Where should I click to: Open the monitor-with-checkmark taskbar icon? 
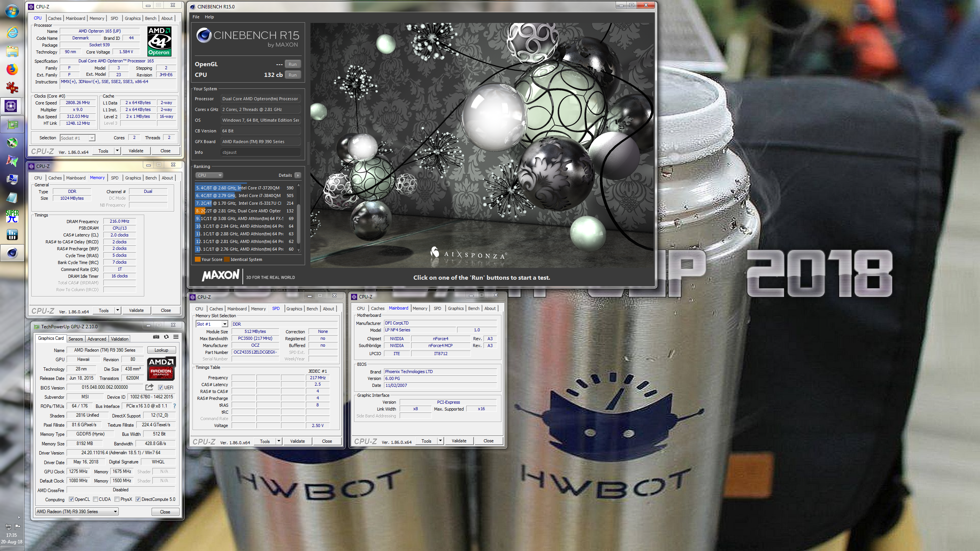12,179
